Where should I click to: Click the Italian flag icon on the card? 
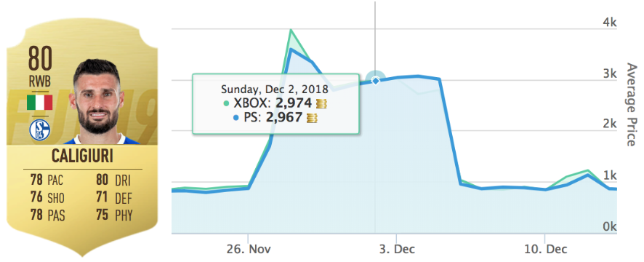pos(39,103)
